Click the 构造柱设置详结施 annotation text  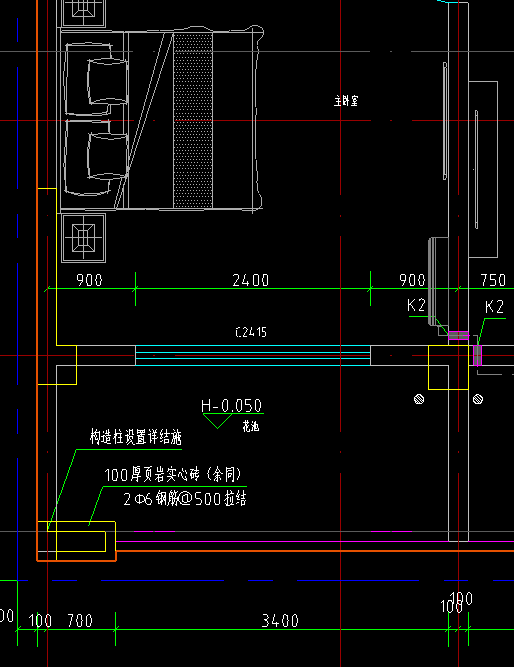click(x=135, y=437)
